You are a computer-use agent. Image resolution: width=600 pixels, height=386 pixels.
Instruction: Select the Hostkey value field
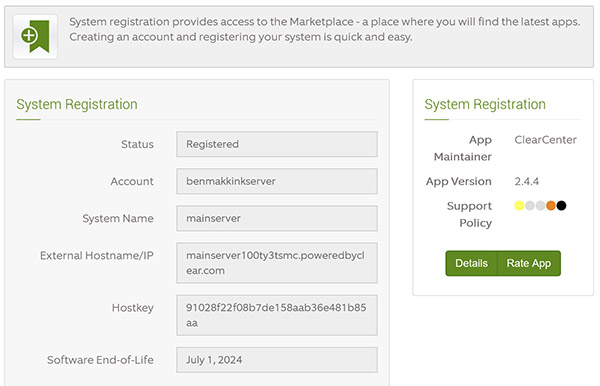point(277,315)
